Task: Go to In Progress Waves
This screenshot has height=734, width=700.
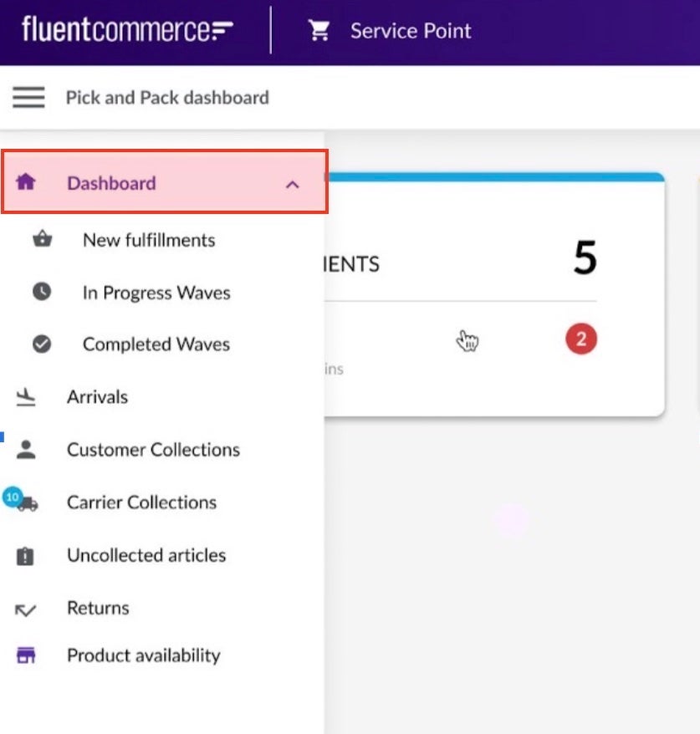Action: tap(156, 293)
